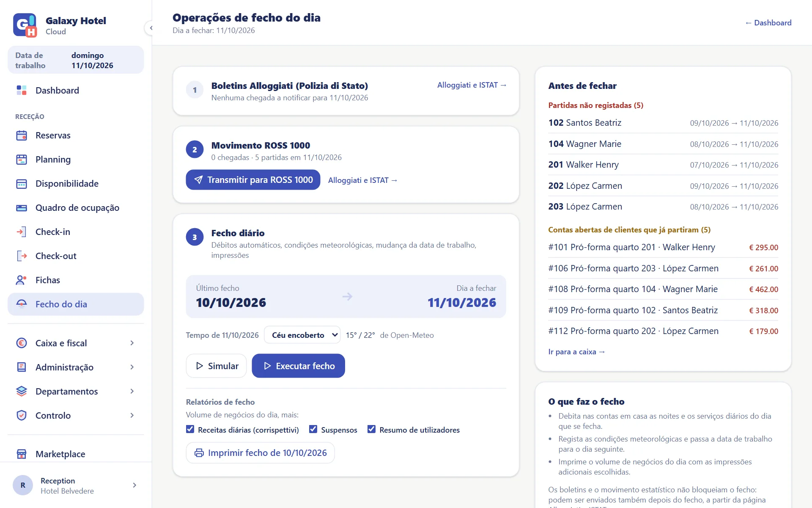Click the Reservas calendar icon
This screenshot has height=508, width=812.
(x=22, y=135)
